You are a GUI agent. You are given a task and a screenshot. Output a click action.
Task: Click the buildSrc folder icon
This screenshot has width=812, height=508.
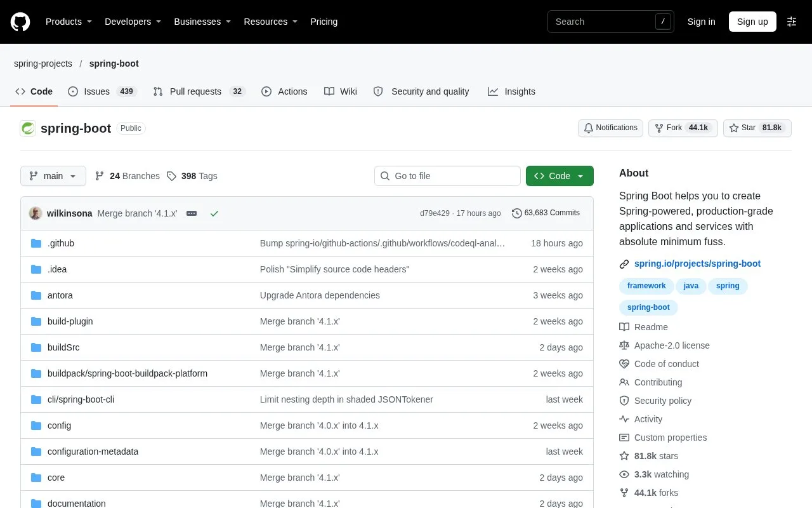(36, 347)
